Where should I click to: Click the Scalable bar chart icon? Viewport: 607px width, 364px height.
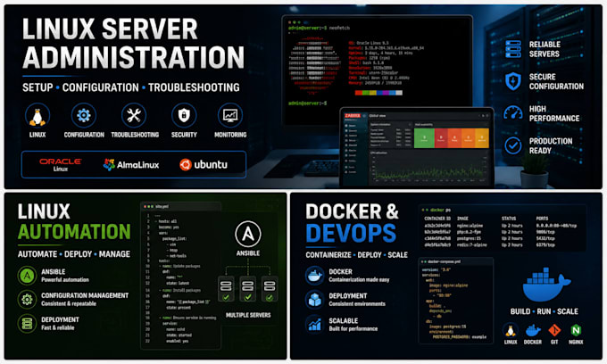click(315, 324)
